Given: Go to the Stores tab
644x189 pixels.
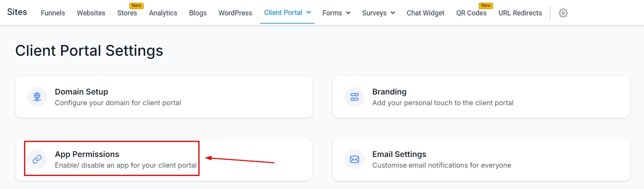Looking at the screenshot, I should point(127,13).
